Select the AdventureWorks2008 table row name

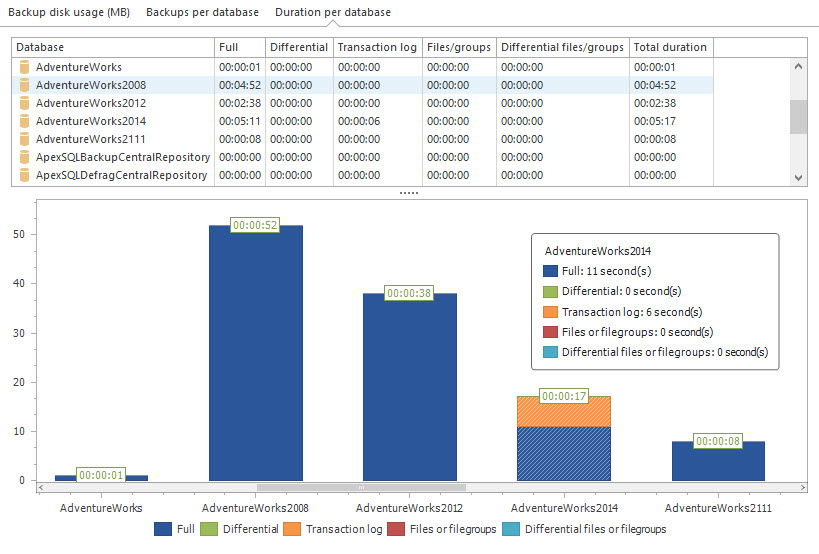pos(91,85)
